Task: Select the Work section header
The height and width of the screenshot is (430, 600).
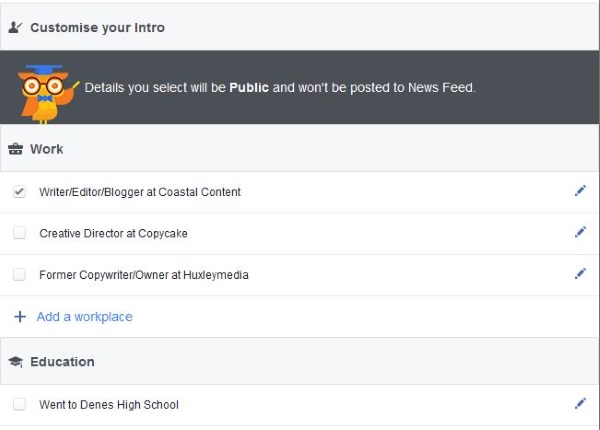Action: click(47, 149)
